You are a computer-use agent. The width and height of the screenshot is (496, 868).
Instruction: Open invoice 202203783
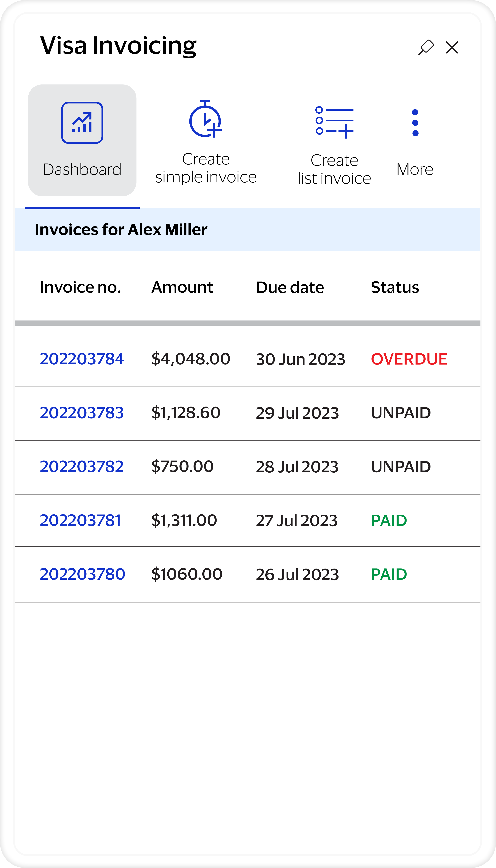[x=82, y=413]
